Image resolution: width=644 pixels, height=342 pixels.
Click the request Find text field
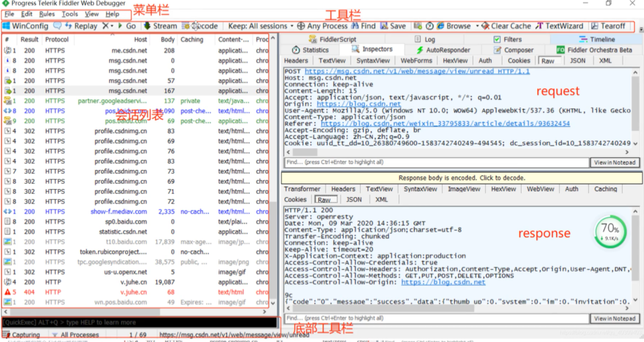click(x=436, y=162)
